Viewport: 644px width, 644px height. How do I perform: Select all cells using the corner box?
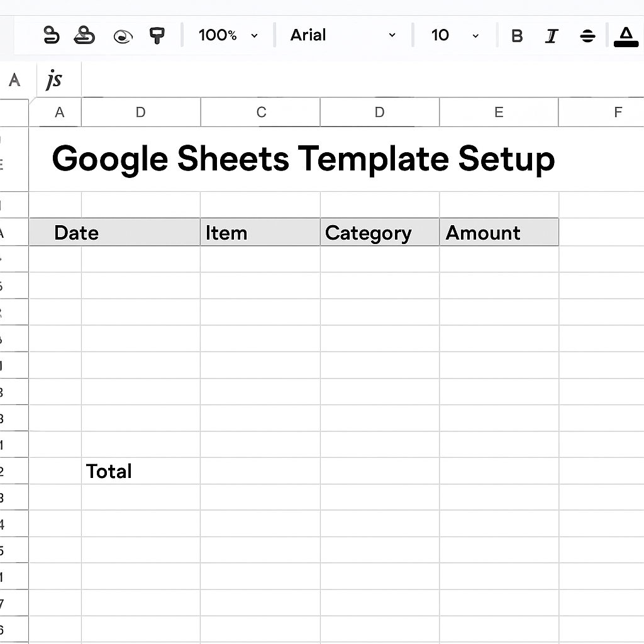point(14,112)
